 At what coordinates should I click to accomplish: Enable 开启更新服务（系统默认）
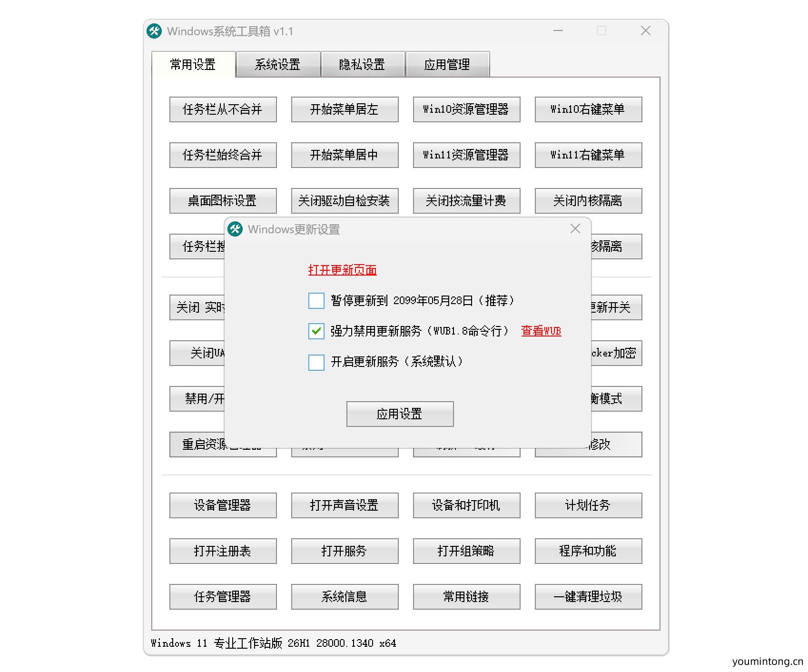(x=315, y=363)
